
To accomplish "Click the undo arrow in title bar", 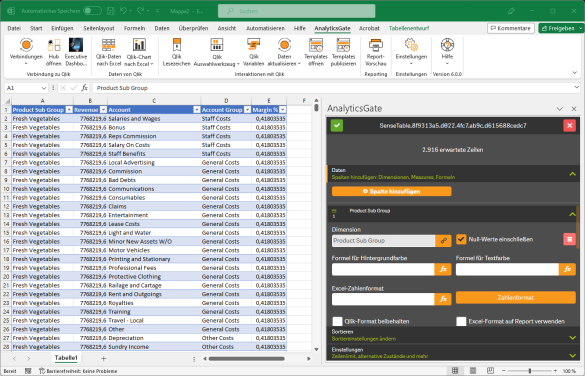I will (123, 11).
